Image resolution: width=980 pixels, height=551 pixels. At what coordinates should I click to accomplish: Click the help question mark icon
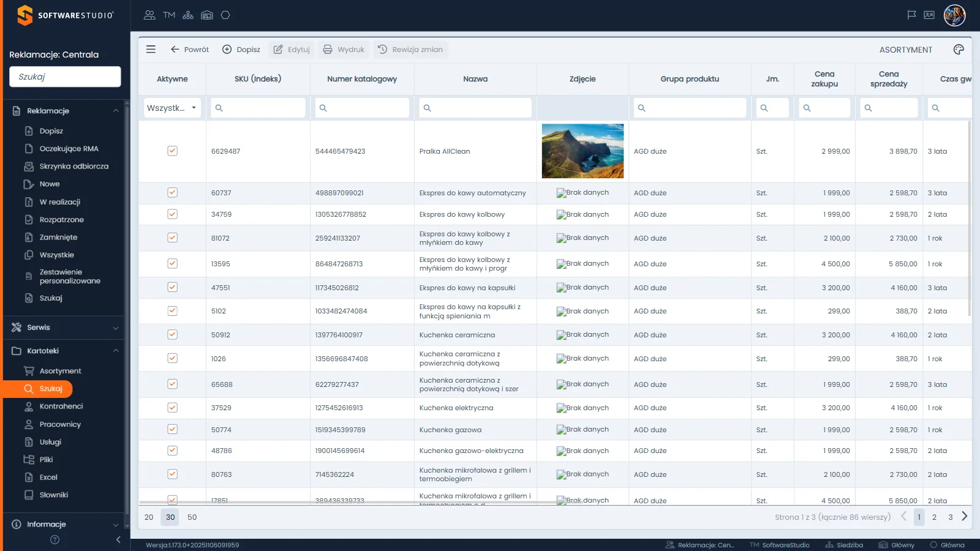(x=55, y=539)
